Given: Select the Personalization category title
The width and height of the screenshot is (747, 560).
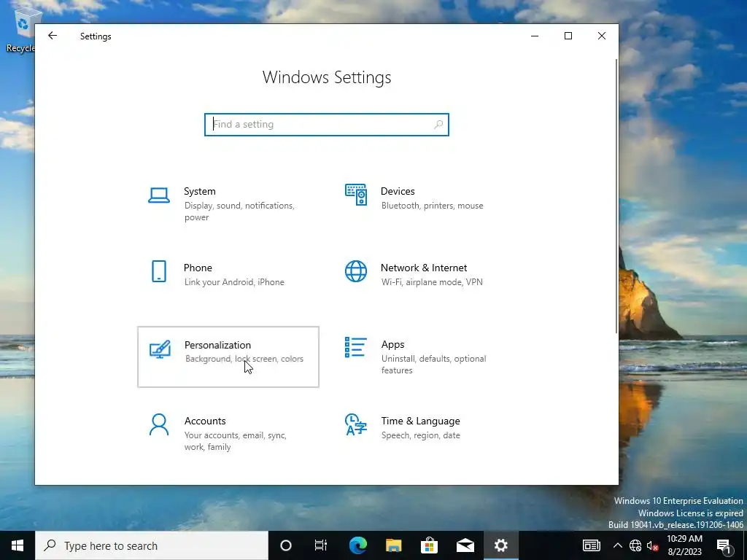Looking at the screenshot, I should [x=217, y=345].
